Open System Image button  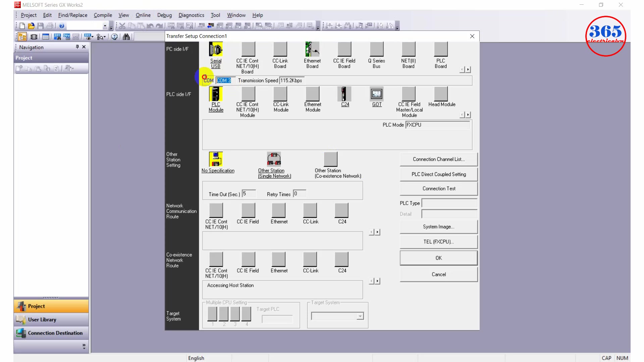(x=438, y=227)
